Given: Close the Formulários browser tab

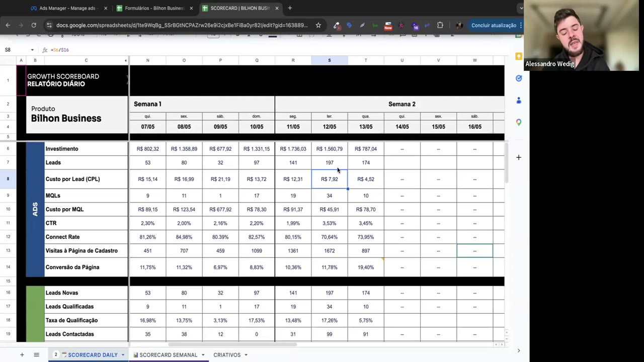Looking at the screenshot, I should click(x=191, y=9).
